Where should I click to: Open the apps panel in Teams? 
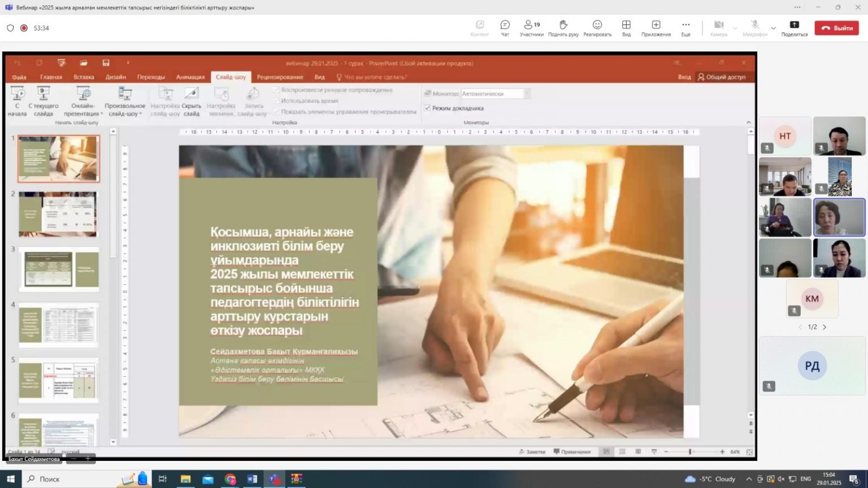tap(656, 28)
